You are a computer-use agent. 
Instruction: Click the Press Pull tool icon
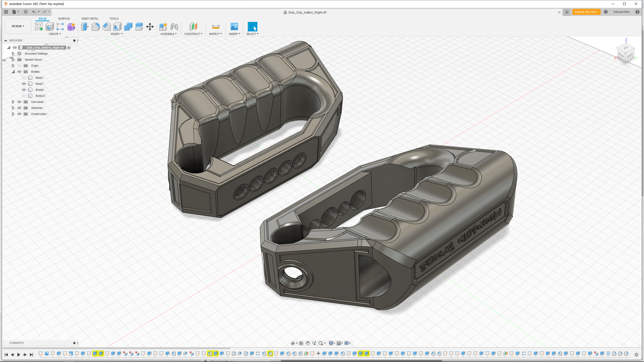pyautogui.click(x=85, y=27)
